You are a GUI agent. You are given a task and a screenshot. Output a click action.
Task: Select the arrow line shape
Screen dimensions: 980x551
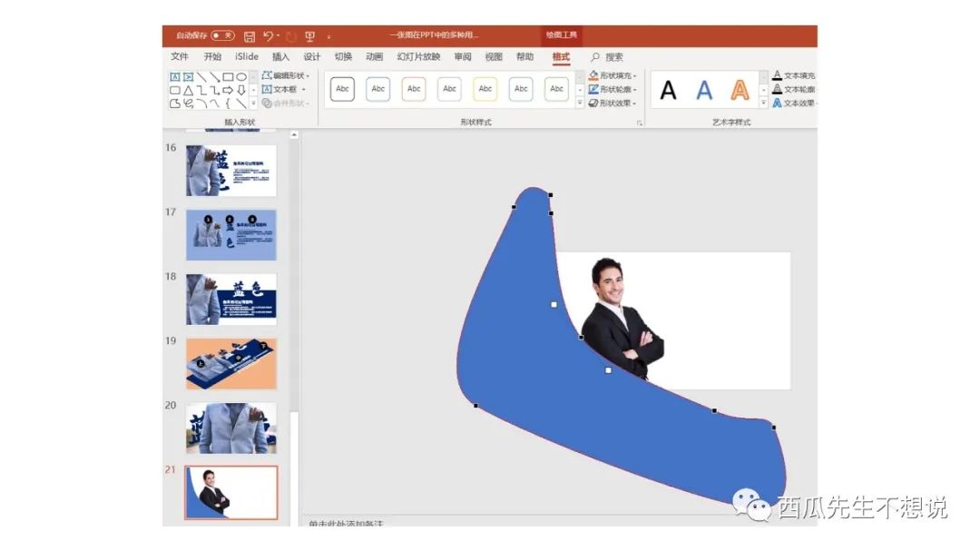(215, 77)
